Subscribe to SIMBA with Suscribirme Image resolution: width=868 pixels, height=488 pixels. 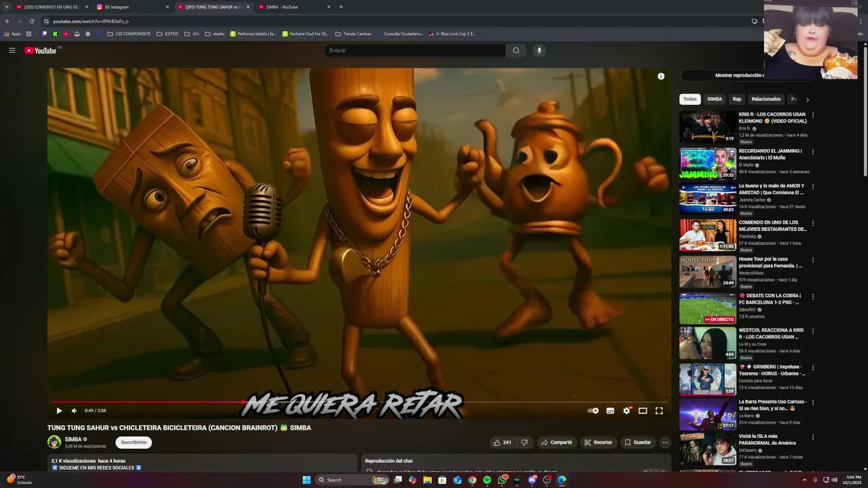tap(134, 443)
